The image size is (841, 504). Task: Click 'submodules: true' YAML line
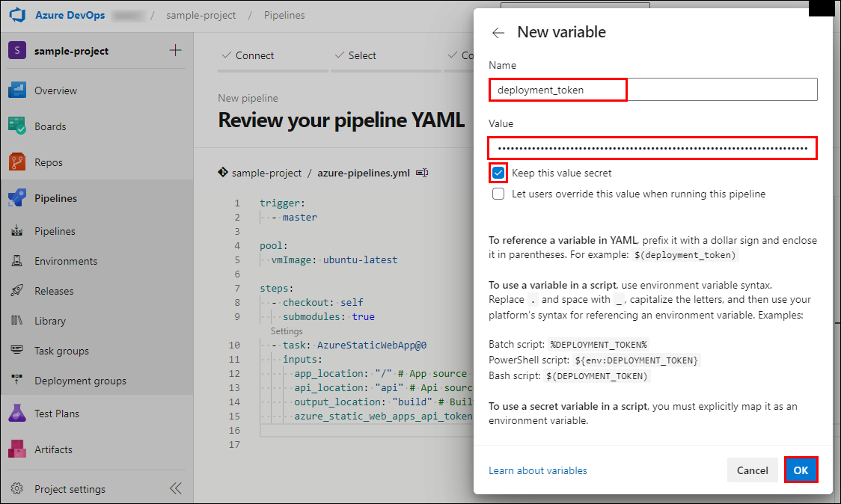point(328,317)
